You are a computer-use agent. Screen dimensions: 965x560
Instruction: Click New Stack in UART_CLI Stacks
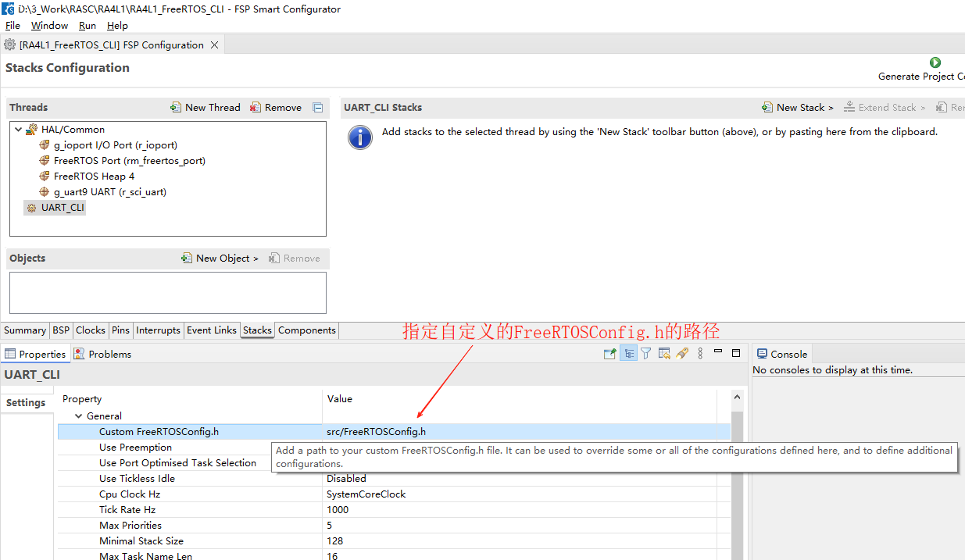(798, 108)
